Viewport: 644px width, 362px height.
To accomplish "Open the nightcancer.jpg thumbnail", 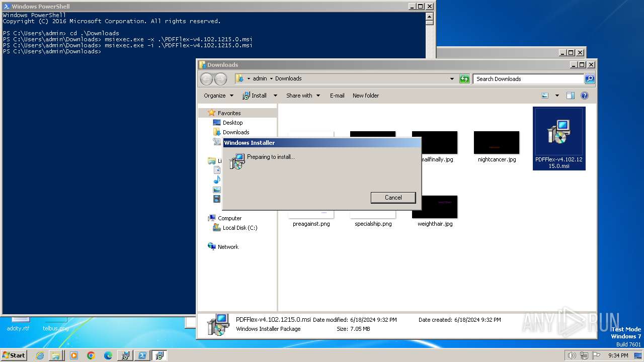I will [497, 143].
